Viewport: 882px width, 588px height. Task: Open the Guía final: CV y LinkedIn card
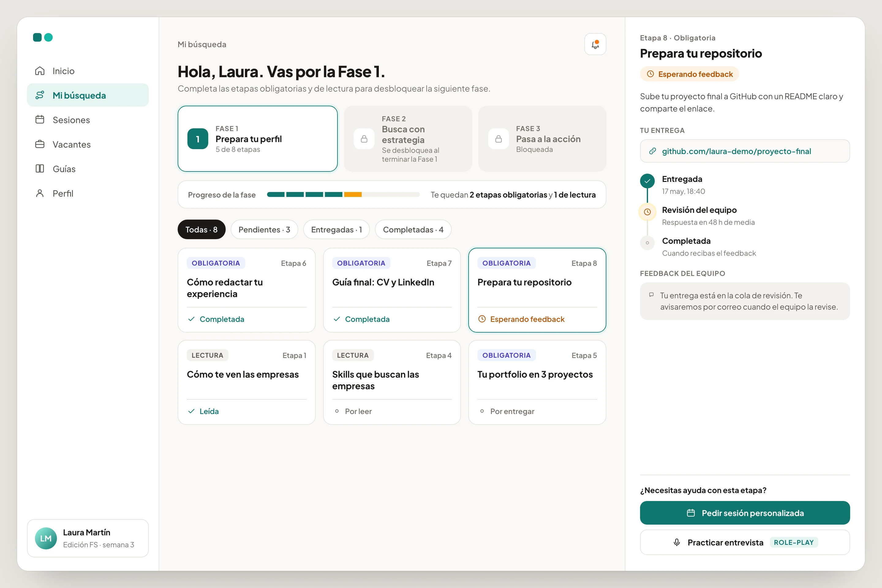coord(391,290)
